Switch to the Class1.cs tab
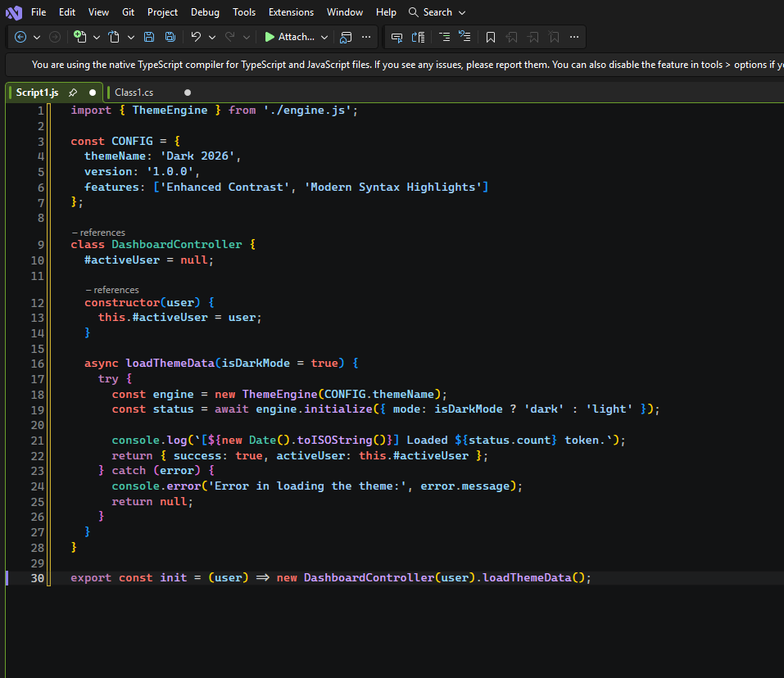 tap(134, 93)
